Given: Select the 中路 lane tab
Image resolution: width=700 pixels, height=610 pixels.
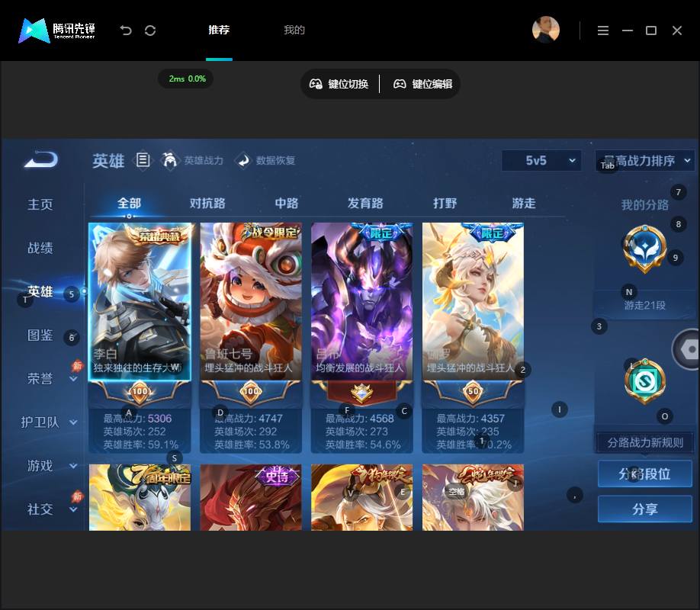Looking at the screenshot, I should coord(286,203).
